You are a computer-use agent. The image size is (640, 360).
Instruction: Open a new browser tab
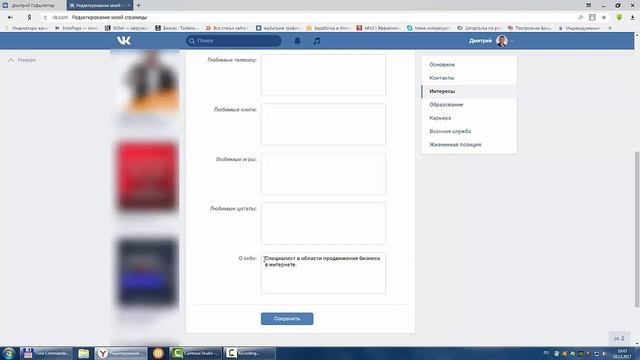pyautogui.click(x=138, y=5)
